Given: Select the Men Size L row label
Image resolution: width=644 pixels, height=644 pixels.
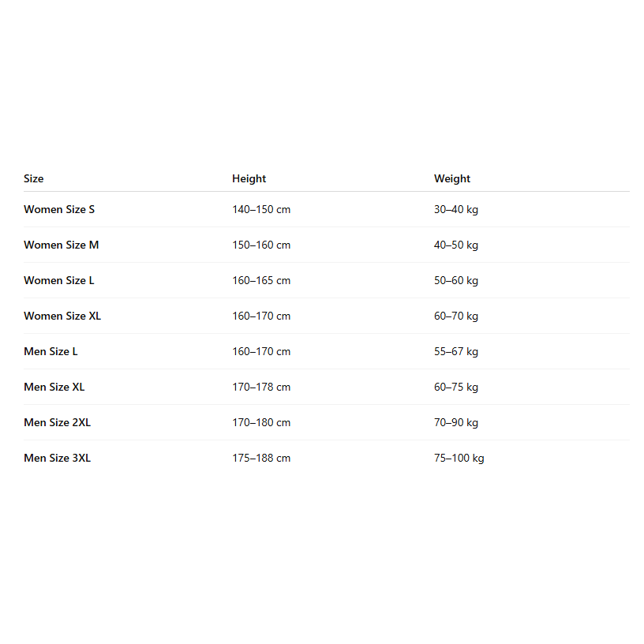Looking at the screenshot, I should 51,352.
